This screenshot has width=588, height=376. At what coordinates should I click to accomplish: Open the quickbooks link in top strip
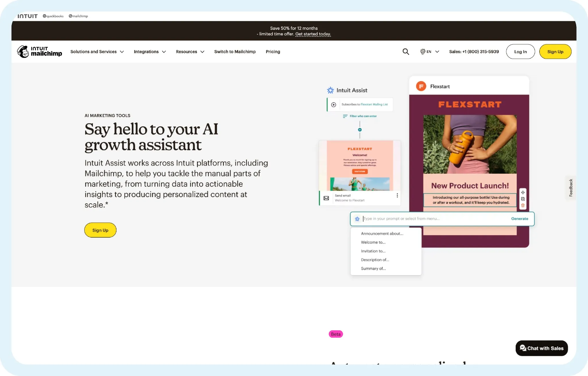pyautogui.click(x=53, y=16)
